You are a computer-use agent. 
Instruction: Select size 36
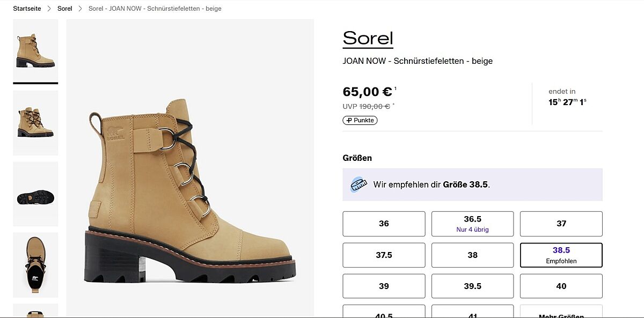click(384, 224)
